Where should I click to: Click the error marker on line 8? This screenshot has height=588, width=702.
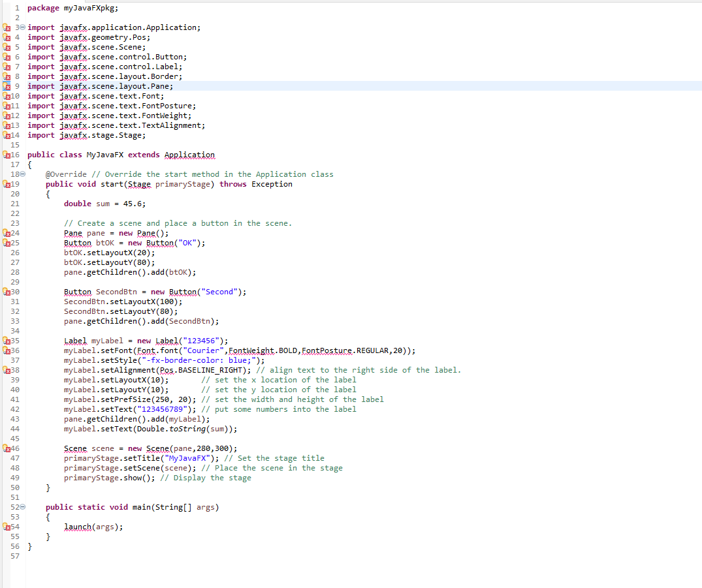pos(7,76)
